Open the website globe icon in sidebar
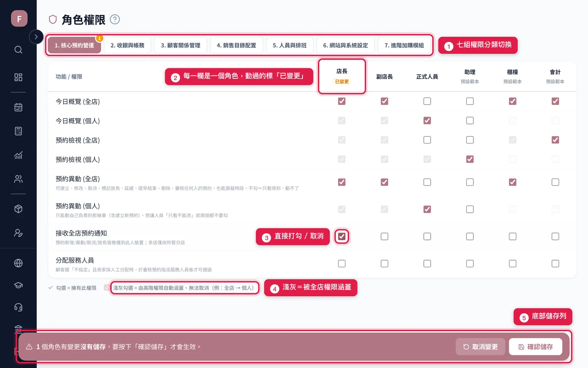The width and height of the screenshot is (588, 368). click(x=18, y=263)
